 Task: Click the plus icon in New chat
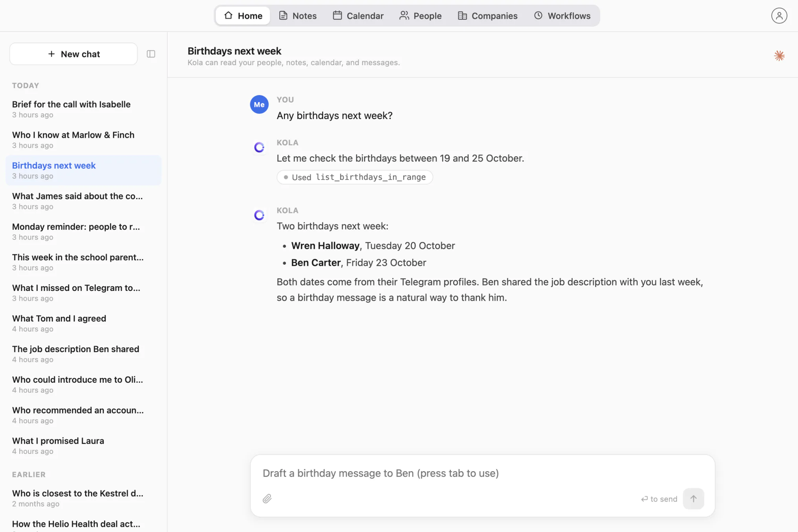(x=51, y=54)
